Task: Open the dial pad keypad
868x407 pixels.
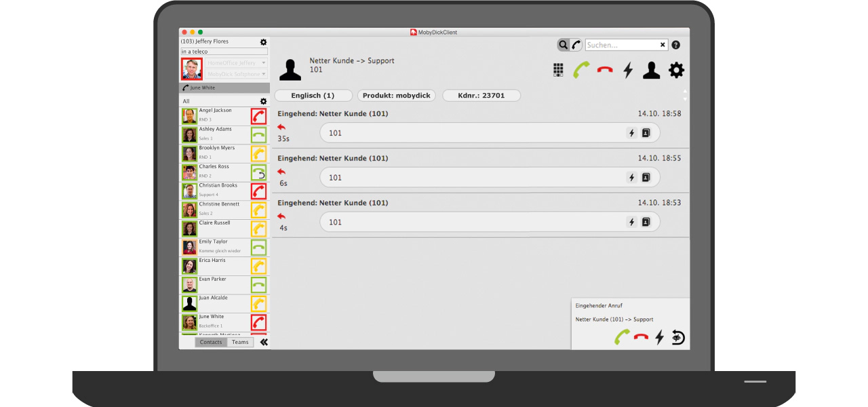Action: [559, 70]
